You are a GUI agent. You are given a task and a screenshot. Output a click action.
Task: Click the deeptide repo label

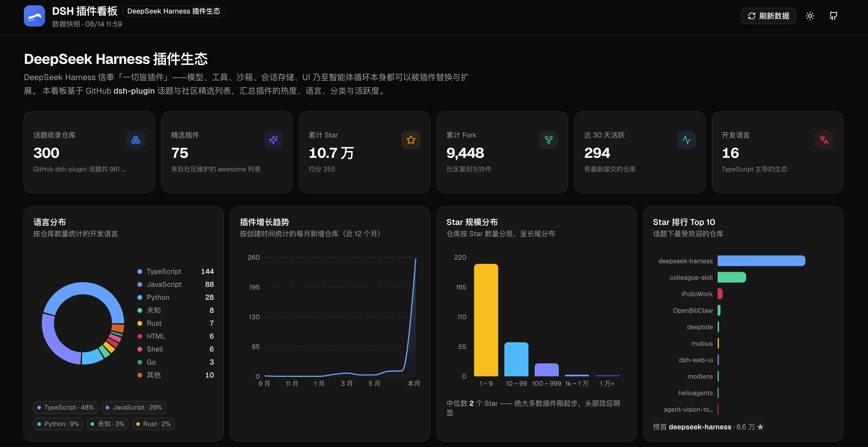coord(700,327)
